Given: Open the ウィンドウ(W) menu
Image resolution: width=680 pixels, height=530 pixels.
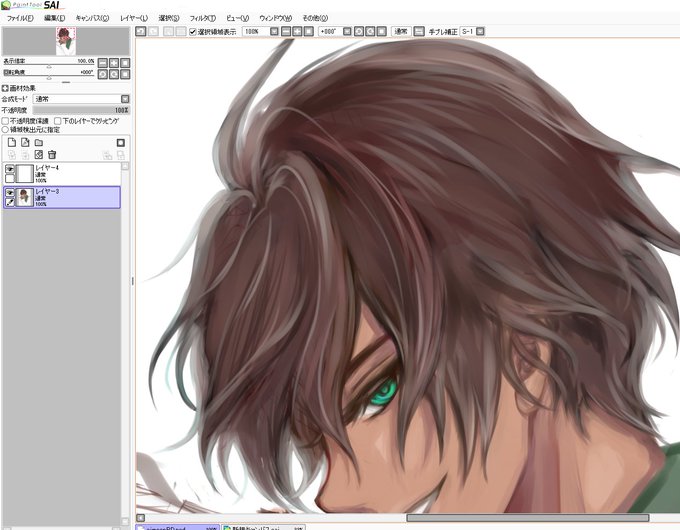Looking at the screenshot, I should 275,18.
